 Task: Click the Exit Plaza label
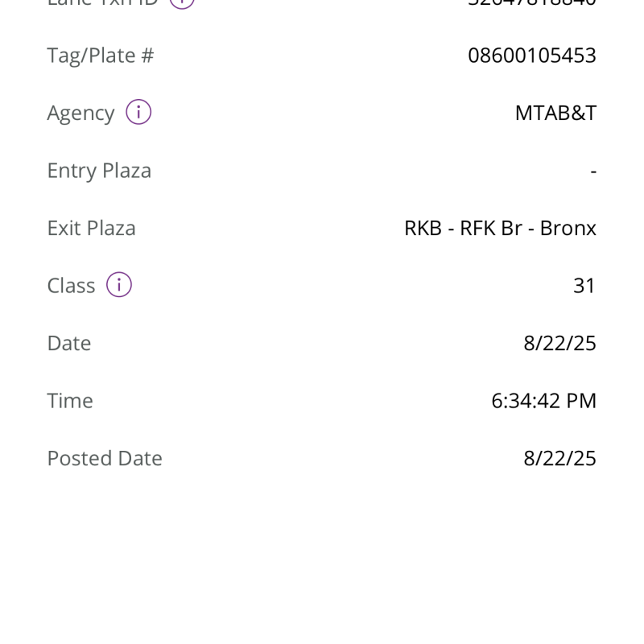(x=91, y=228)
